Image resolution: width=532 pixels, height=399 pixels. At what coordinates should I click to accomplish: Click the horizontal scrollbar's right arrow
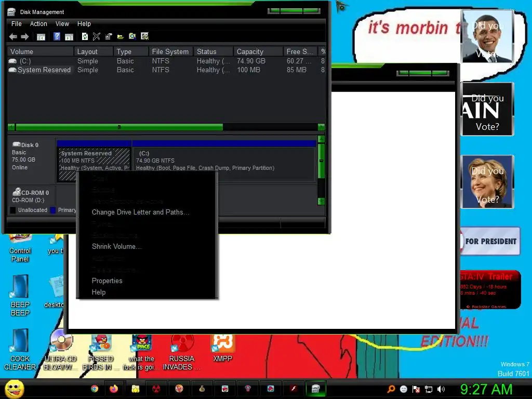click(x=321, y=127)
